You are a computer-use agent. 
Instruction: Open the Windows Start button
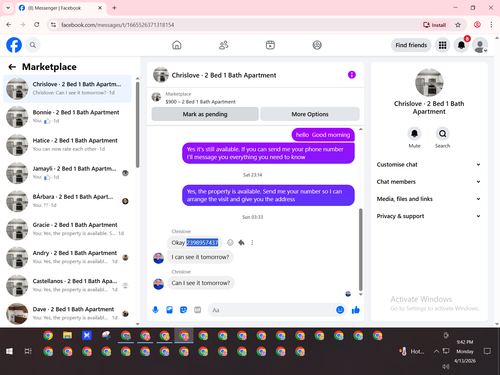9,351
